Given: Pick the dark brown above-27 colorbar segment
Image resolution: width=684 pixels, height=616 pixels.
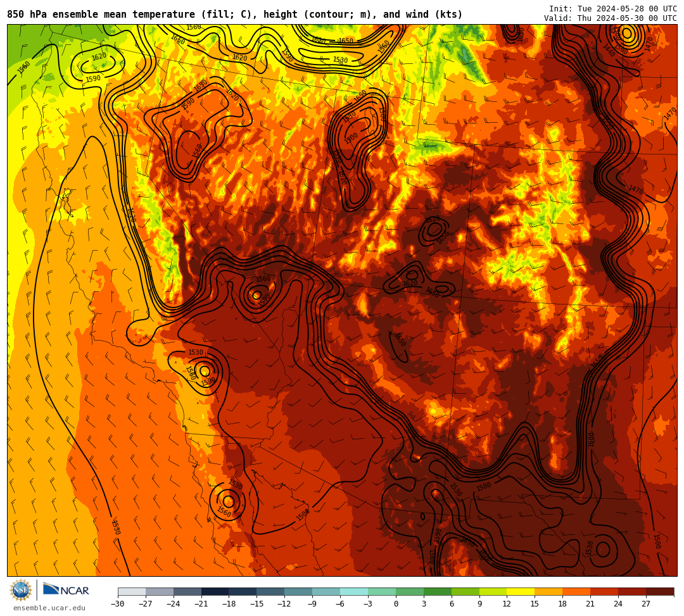Looking at the screenshot, I should (660, 591).
